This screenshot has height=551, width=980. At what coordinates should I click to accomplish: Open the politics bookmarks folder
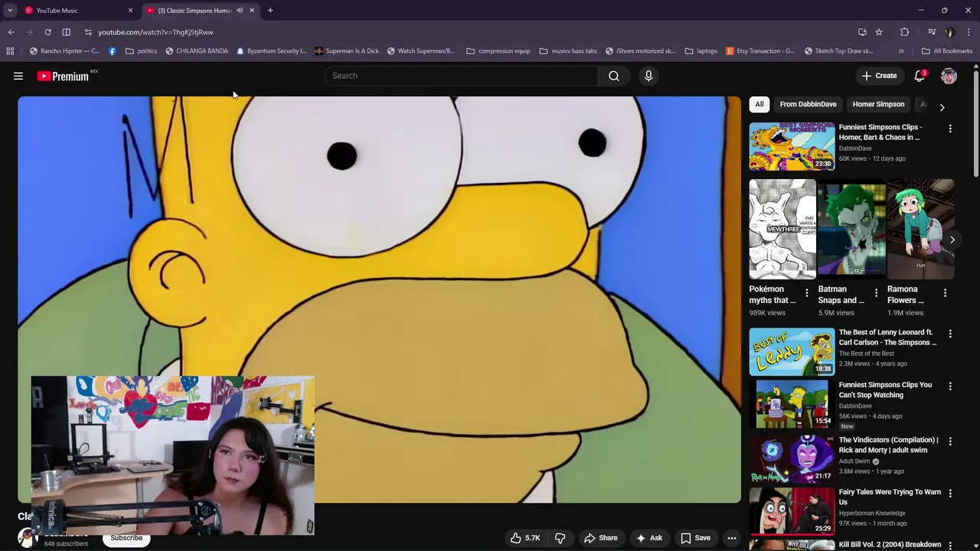[x=141, y=51]
